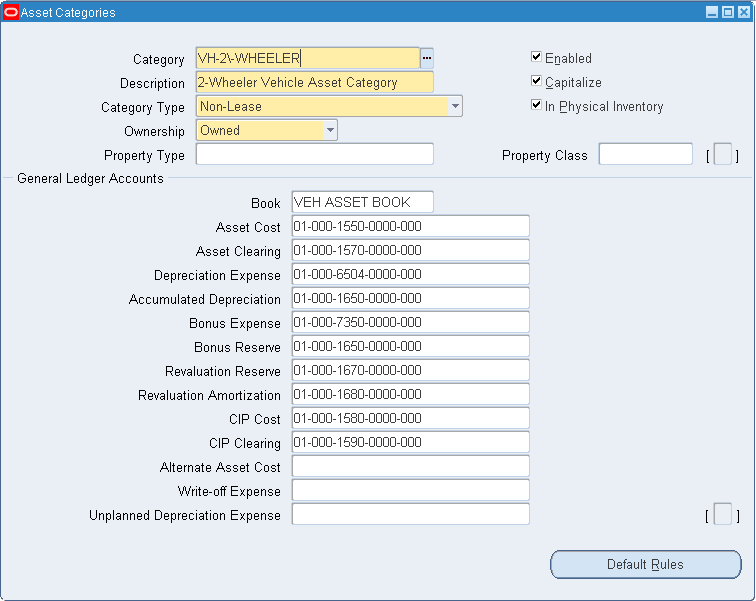Toggle the Capitalize checkbox
756x601 pixels.
(x=537, y=82)
